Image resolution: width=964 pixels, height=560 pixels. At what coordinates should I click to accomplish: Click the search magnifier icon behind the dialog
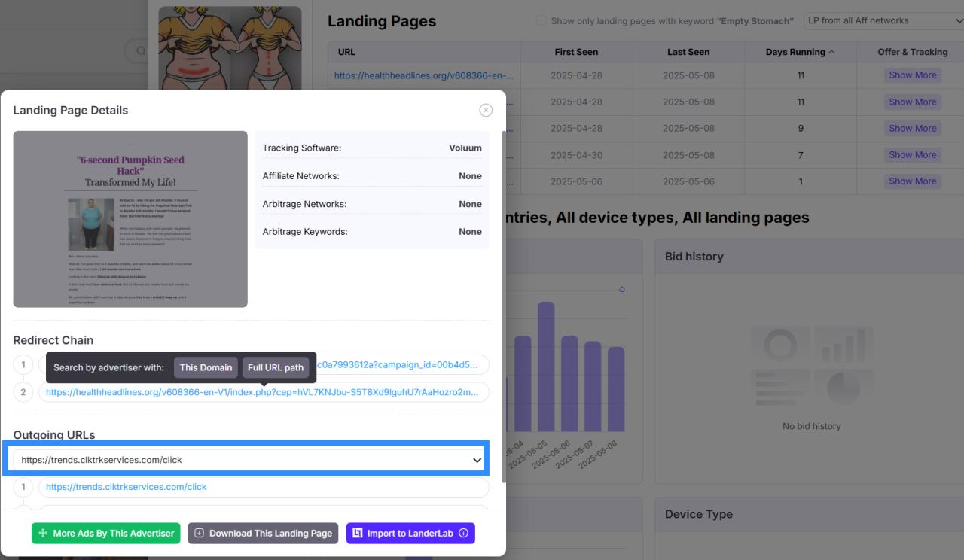(x=140, y=51)
